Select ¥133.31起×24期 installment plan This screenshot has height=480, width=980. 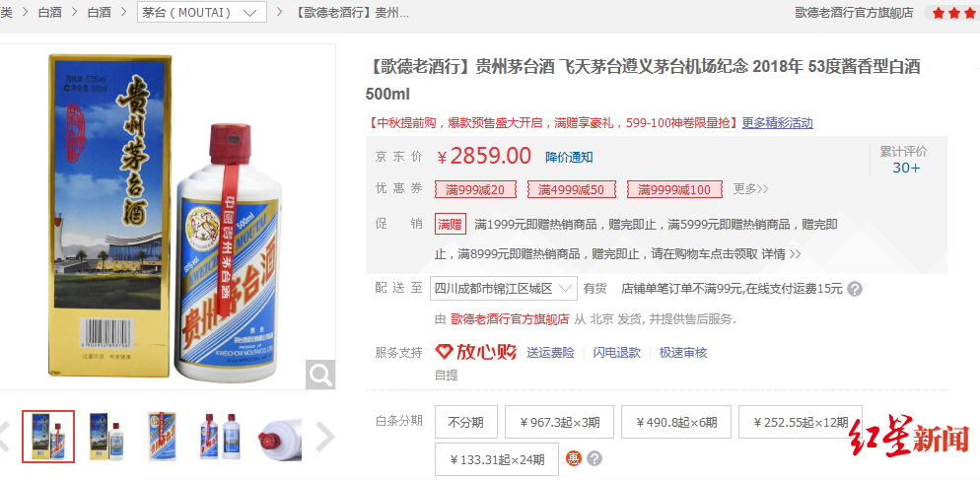pyautogui.click(x=497, y=460)
